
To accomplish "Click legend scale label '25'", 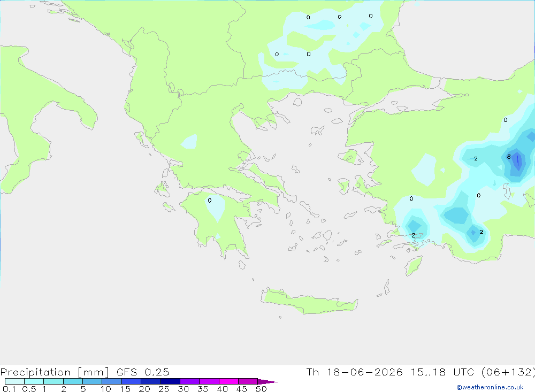I will click(x=164, y=389).
